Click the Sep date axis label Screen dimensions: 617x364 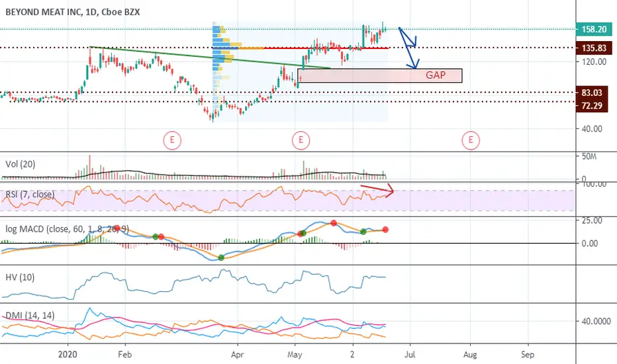528,355
